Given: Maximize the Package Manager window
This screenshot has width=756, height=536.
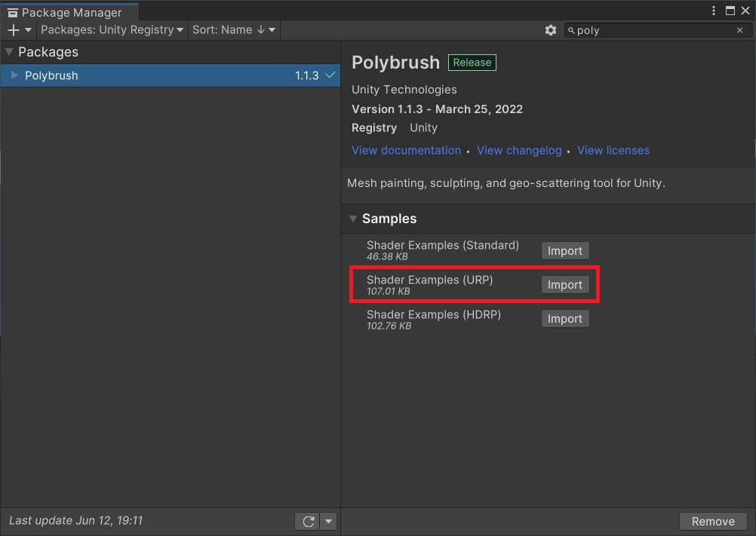Looking at the screenshot, I should click(730, 11).
